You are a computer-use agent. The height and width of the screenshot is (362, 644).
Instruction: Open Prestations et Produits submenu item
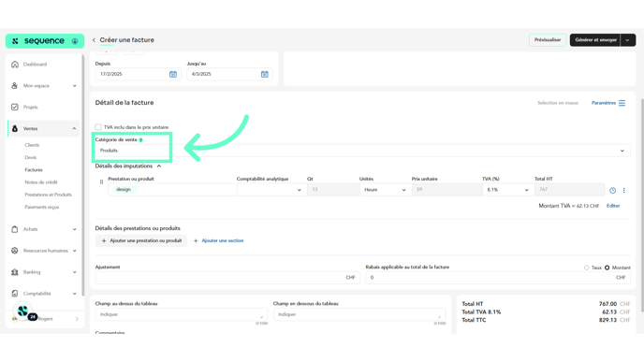click(48, 195)
